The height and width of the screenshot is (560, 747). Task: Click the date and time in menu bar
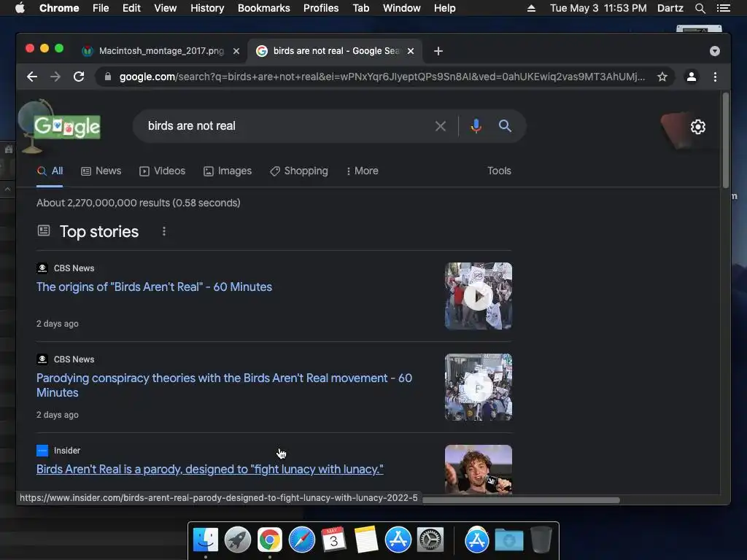(x=598, y=8)
